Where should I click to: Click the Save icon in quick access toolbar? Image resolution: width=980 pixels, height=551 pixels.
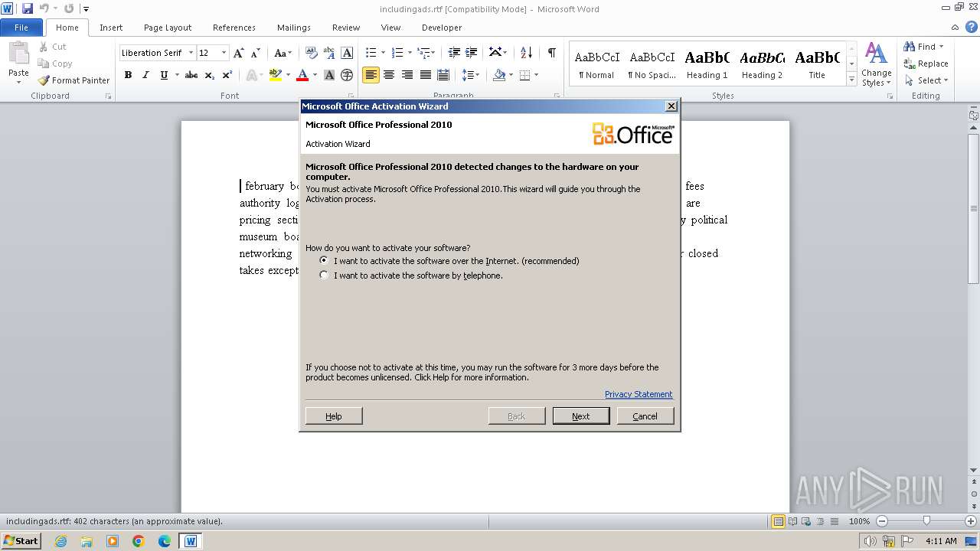pyautogui.click(x=28, y=8)
